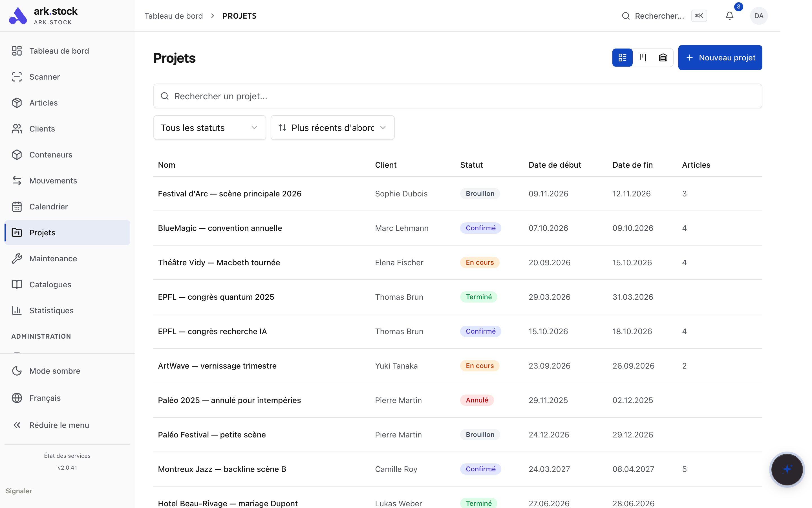812x508 pixels.
Task: Click the Date de début column header
Action: tap(555, 165)
